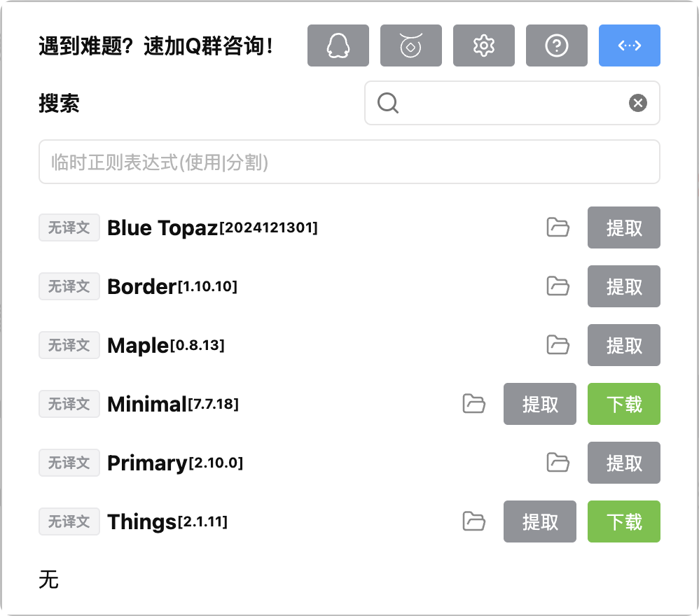Open Things theme folder icon
The height and width of the screenshot is (616, 699).
coord(474,521)
